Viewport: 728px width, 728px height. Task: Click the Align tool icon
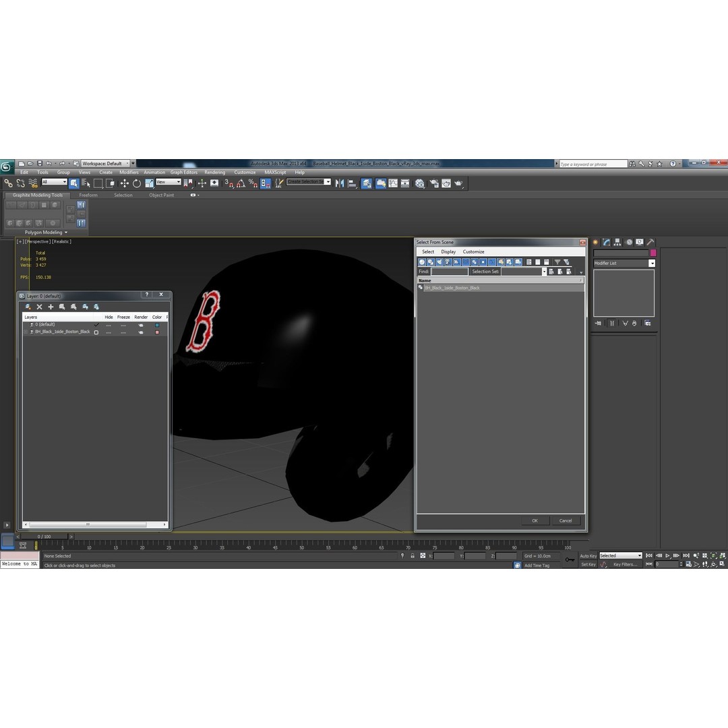(352, 183)
